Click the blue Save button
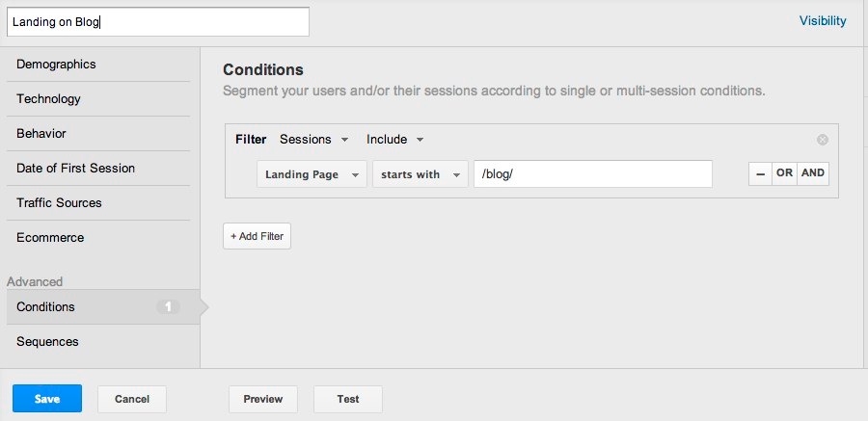Image resolution: width=868 pixels, height=421 pixels. point(46,399)
